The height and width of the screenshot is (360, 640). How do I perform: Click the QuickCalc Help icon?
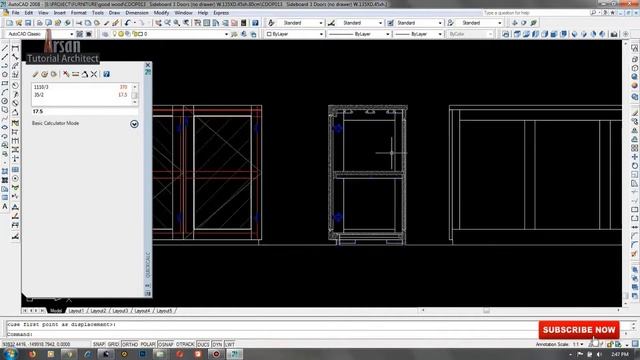[107, 74]
